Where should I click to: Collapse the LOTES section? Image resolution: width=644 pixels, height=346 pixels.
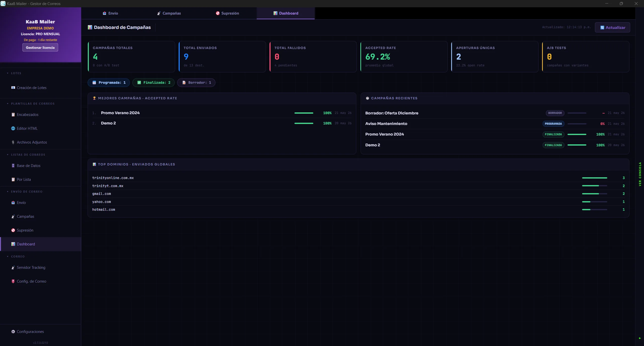14,73
